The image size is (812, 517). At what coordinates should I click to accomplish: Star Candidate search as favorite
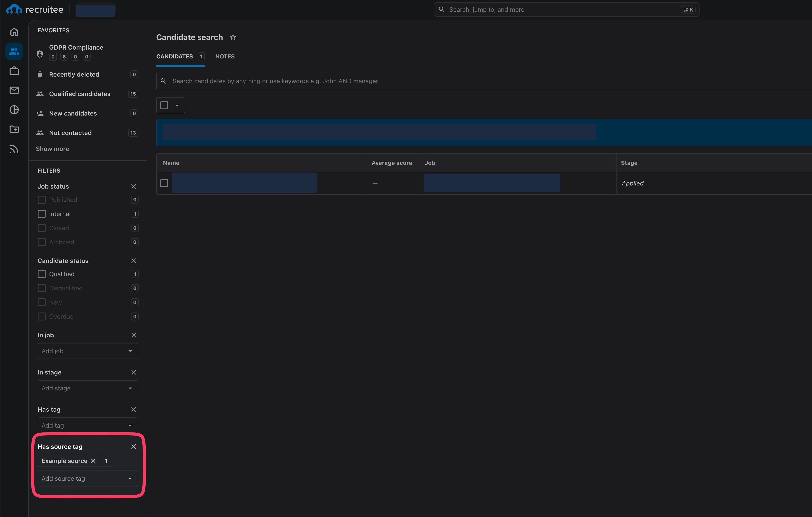click(x=233, y=37)
